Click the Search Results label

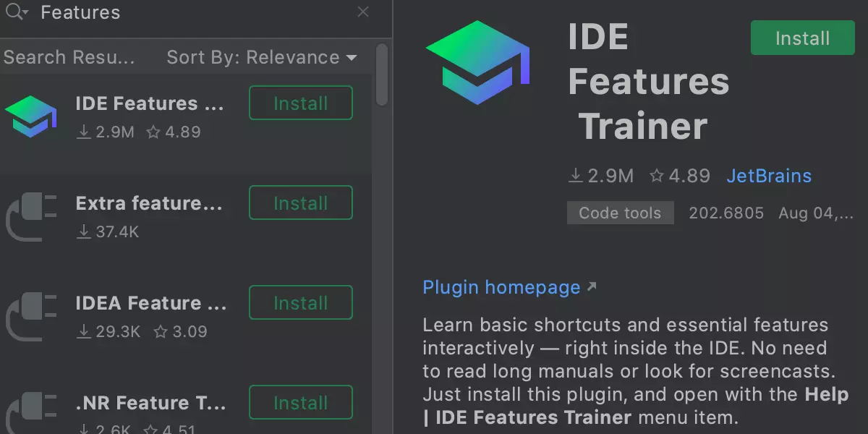tap(69, 58)
